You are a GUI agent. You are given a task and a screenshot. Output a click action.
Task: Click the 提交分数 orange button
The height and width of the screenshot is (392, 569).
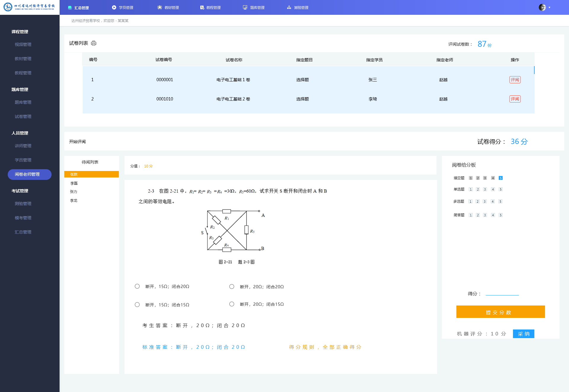(501, 312)
